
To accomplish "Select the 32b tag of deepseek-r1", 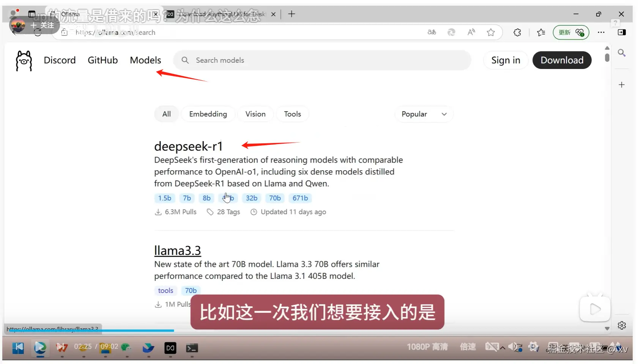I will pos(252,198).
